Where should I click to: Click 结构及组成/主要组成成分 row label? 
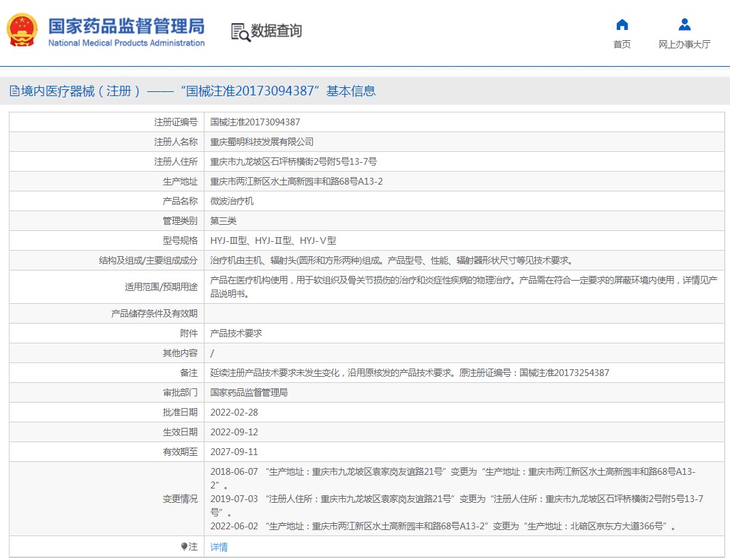148,260
